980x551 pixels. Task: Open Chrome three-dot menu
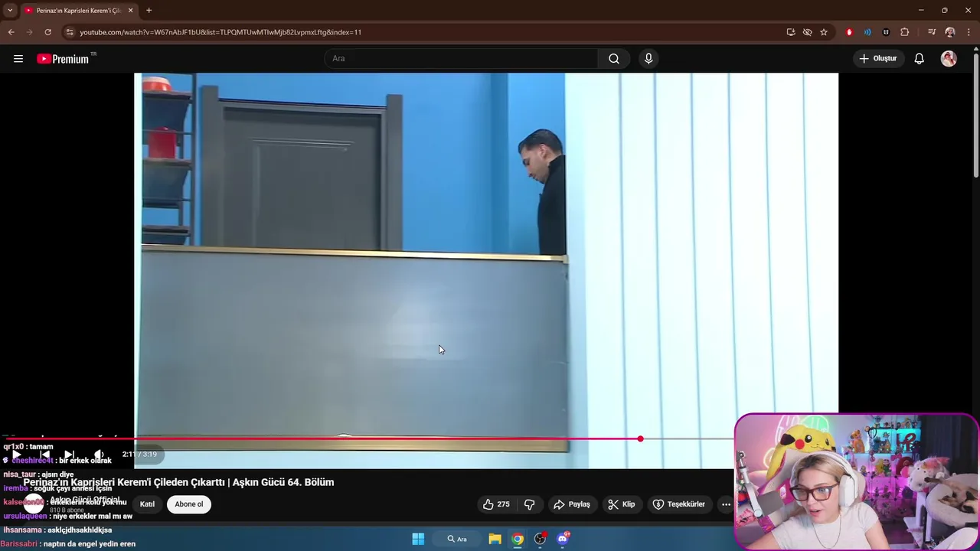(969, 32)
